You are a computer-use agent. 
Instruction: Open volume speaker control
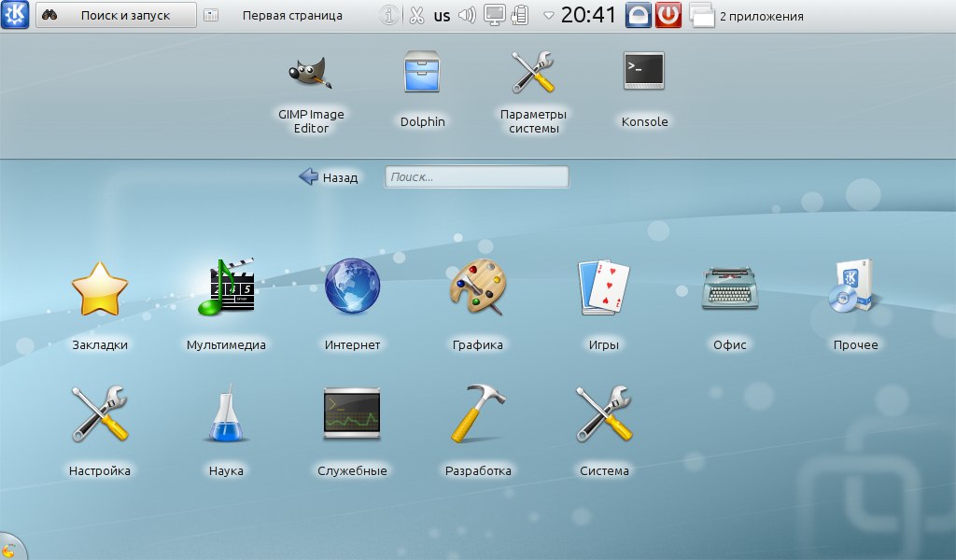point(467,15)
